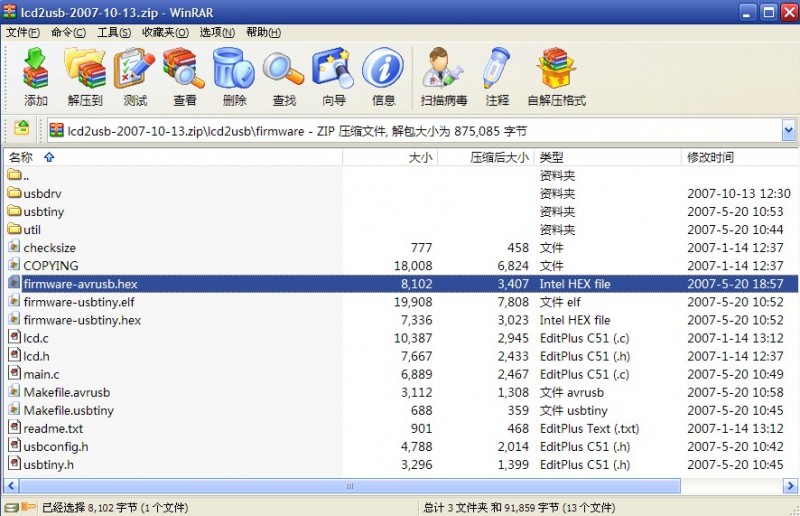Click the 自解压格式 (SFX) toolbar icon
The height and width of the screenshot is (516, 800).
(556, 77)
